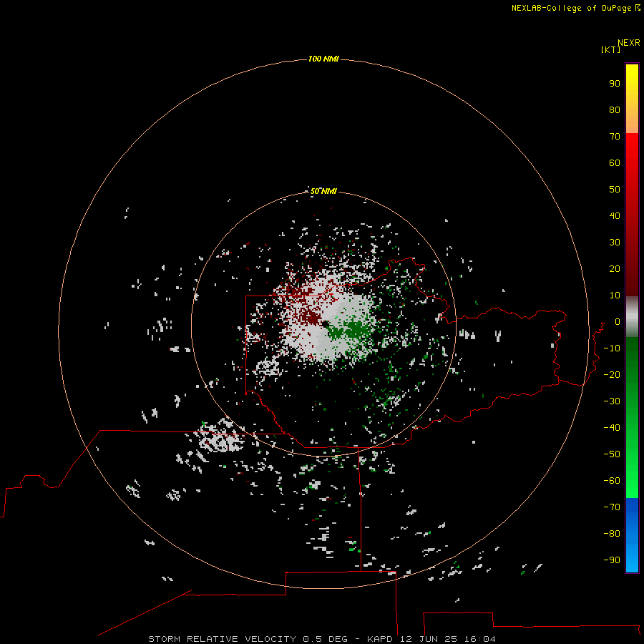The width and height of the screenshot is (644, 644).
Task: Click the 0.5 DEG elevation text in the caption
Action: [325, 639]
